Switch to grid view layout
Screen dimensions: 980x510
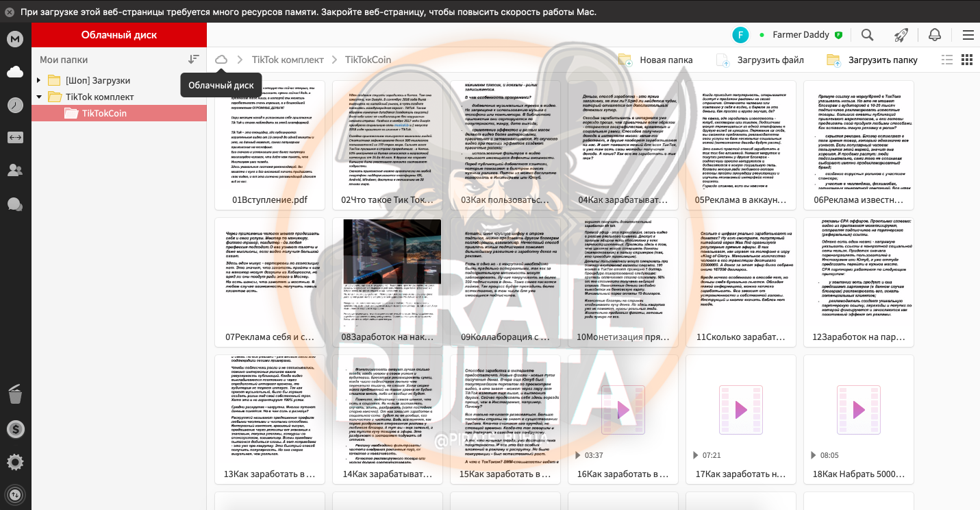point(967,60)
